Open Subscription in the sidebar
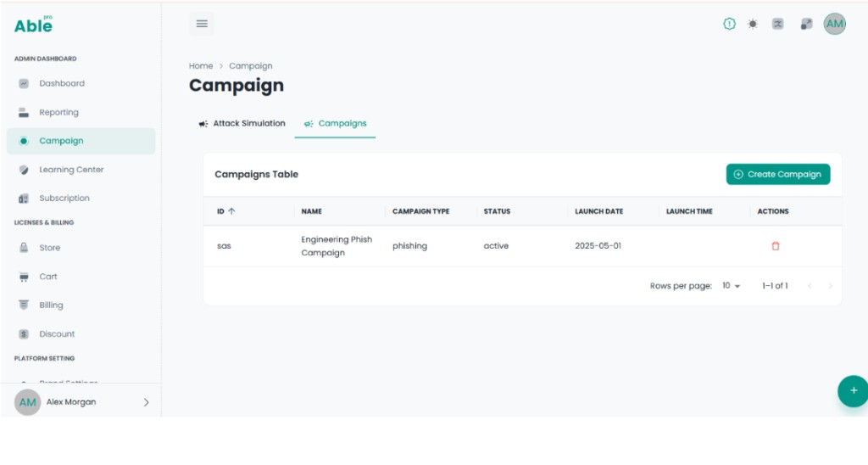This screenshot has width=868, height=465. [81, 199]
